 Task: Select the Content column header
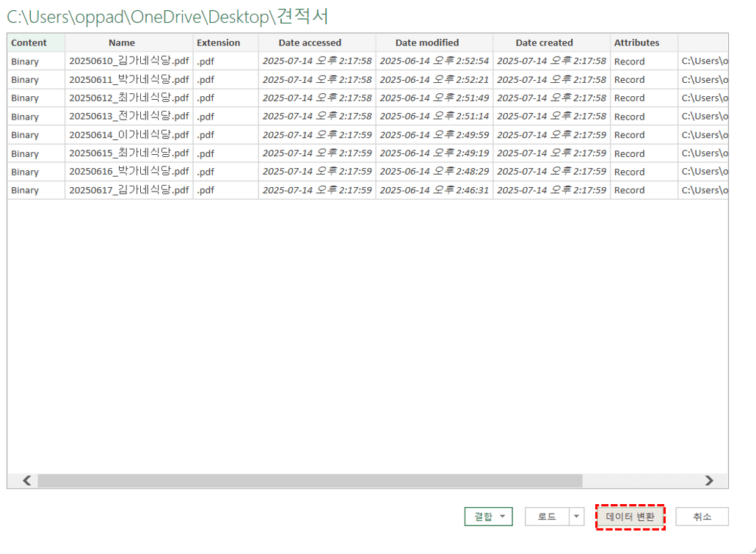tap(29, 43)
